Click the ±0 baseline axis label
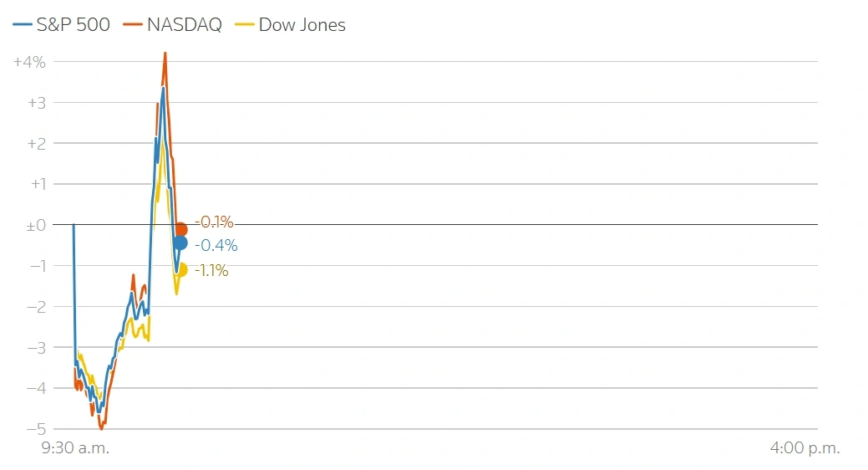 (x=33, y=225)
